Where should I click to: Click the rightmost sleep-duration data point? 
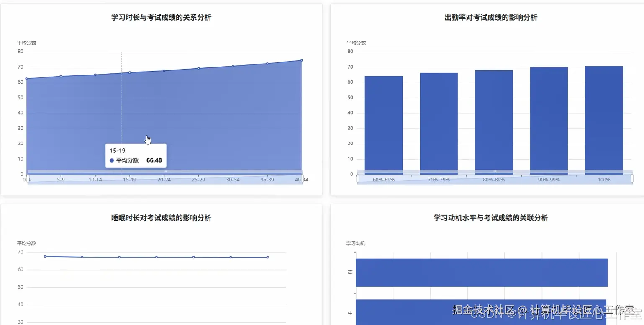tap(268, 257)
